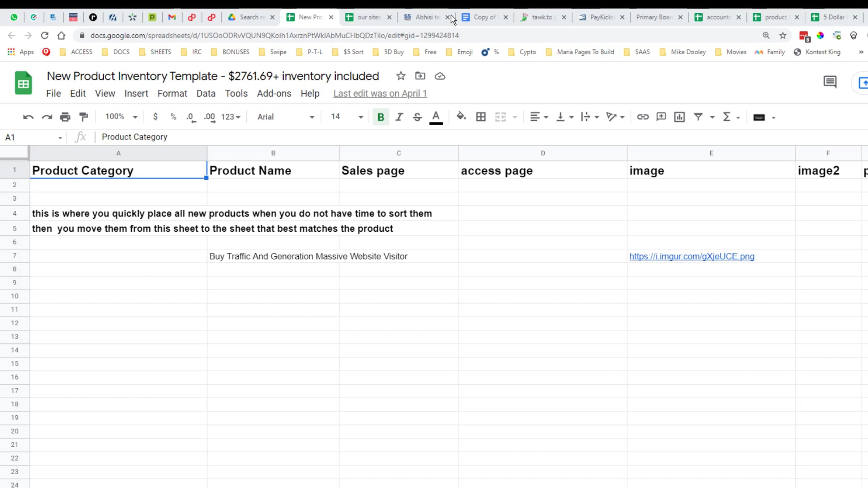Image resolution: width=868 pixels, height=488 pixels.
Task: Select cell B1 'Product Name'
Action: (273, 170)
